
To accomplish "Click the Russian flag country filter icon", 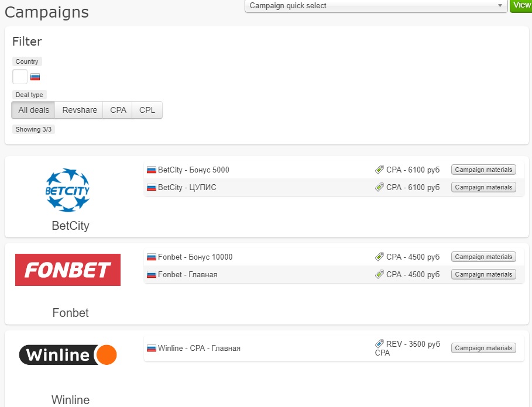I will click(35, 77).
